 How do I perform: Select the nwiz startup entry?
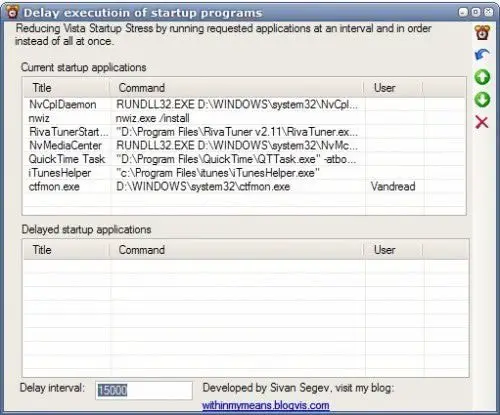click(x=245, y=118)
